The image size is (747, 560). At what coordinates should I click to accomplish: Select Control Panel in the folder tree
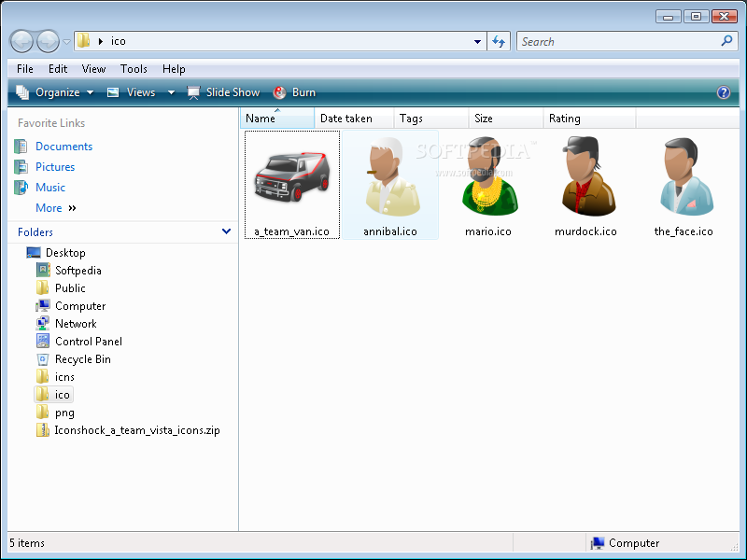click(x=89, y=342)
